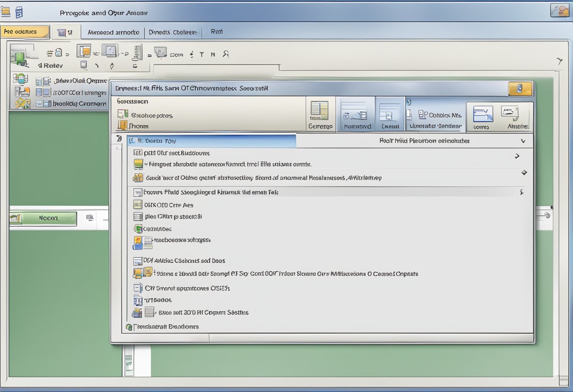The image size is (573, 392).
Task: Expand arrow at right of 'Enovrs Phald' row
Action: pos(521,192)
